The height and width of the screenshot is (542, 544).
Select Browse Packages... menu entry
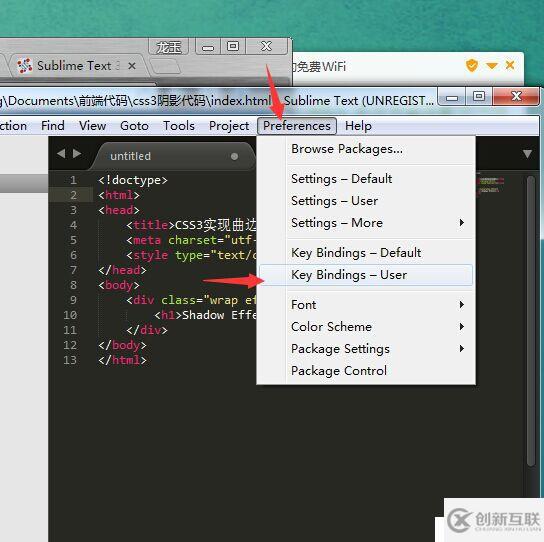[x=366, y=149]
